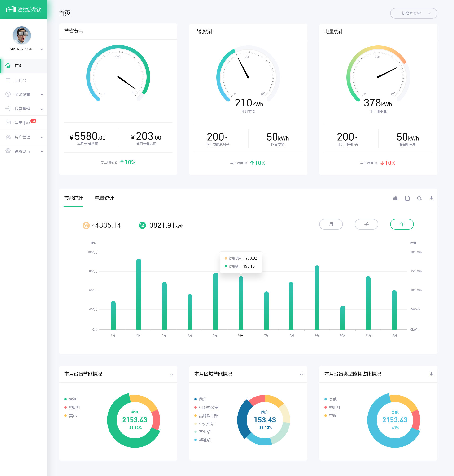Download the energy statistics chart
Viewport: 454px width, 476px height.
click(431, 198)
